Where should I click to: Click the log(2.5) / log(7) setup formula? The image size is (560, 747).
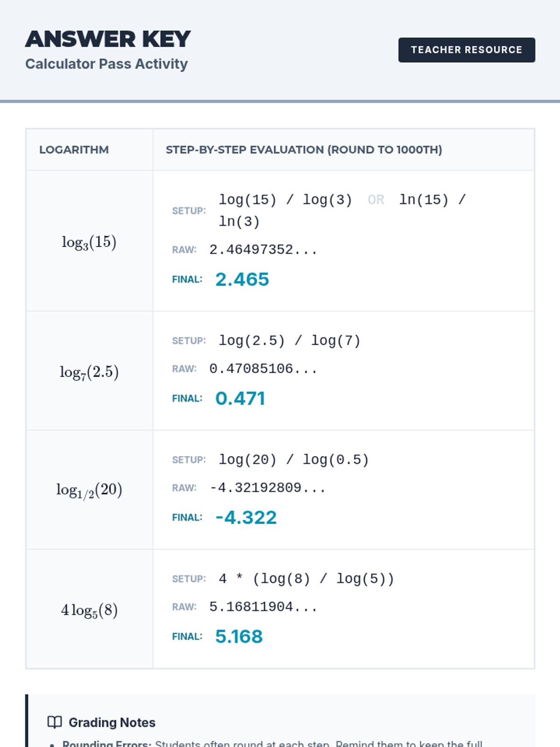click(x=290, y=341)
